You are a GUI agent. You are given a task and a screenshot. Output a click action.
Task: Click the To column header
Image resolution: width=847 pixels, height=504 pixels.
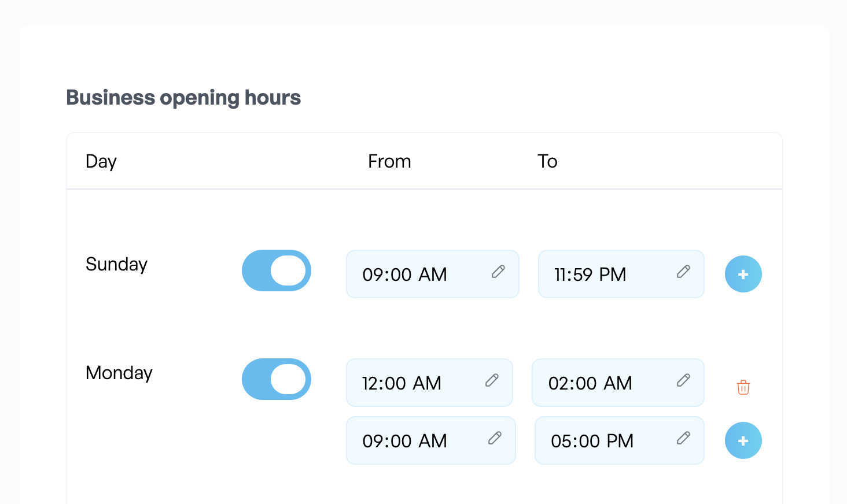click(x=547, y=161)
